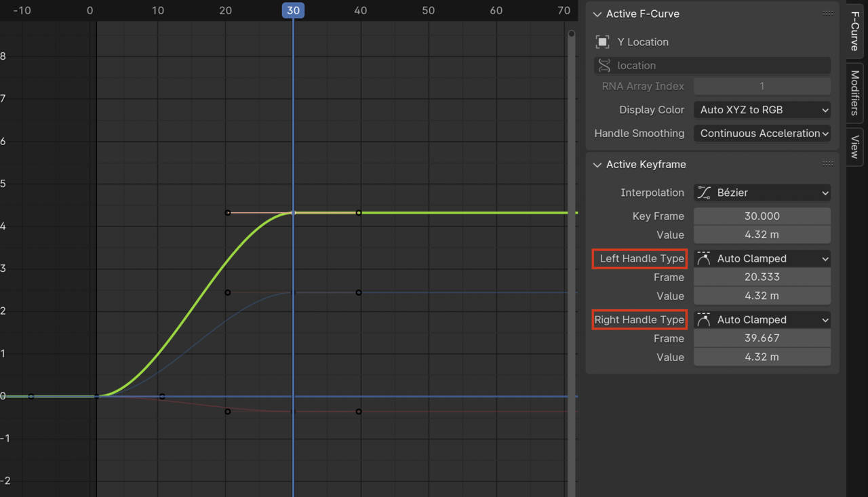Click the Display Color label
Viewport: 868px width, 497px height.
652,110
